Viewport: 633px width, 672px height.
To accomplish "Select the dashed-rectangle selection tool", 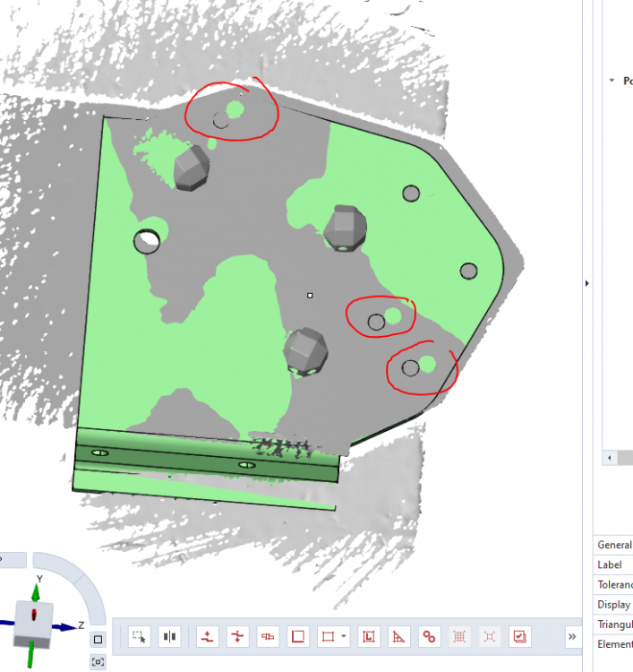I will (139, 637).
